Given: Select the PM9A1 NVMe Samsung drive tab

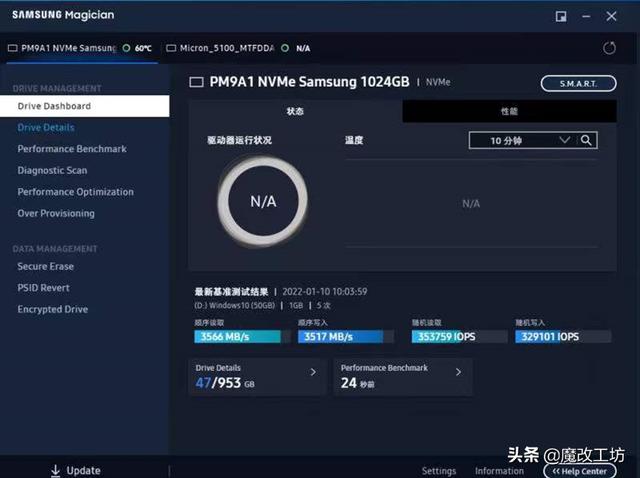Looking at the screenshot, I should click(82, 48).
